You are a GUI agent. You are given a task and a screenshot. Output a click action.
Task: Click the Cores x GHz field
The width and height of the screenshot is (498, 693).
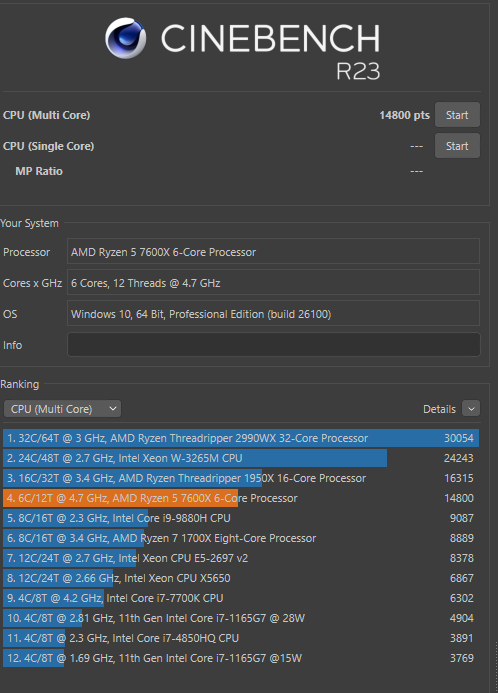(273, 283)
